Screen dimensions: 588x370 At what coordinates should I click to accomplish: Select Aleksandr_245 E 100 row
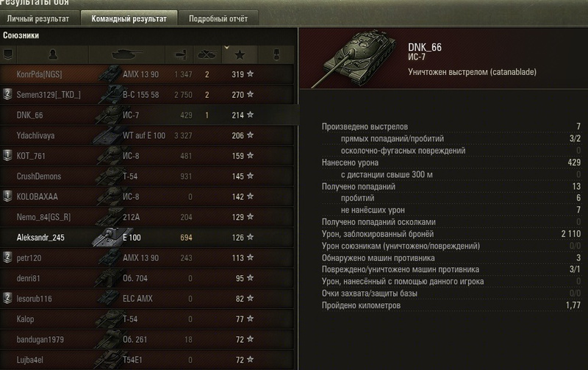coord(147,238)
